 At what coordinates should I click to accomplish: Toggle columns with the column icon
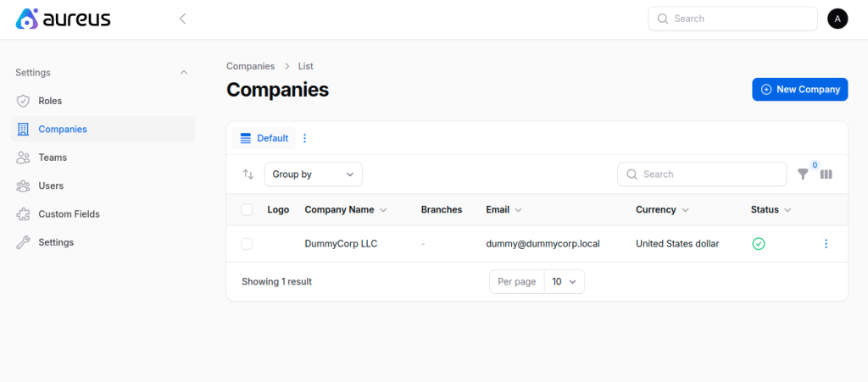point(826,174)
